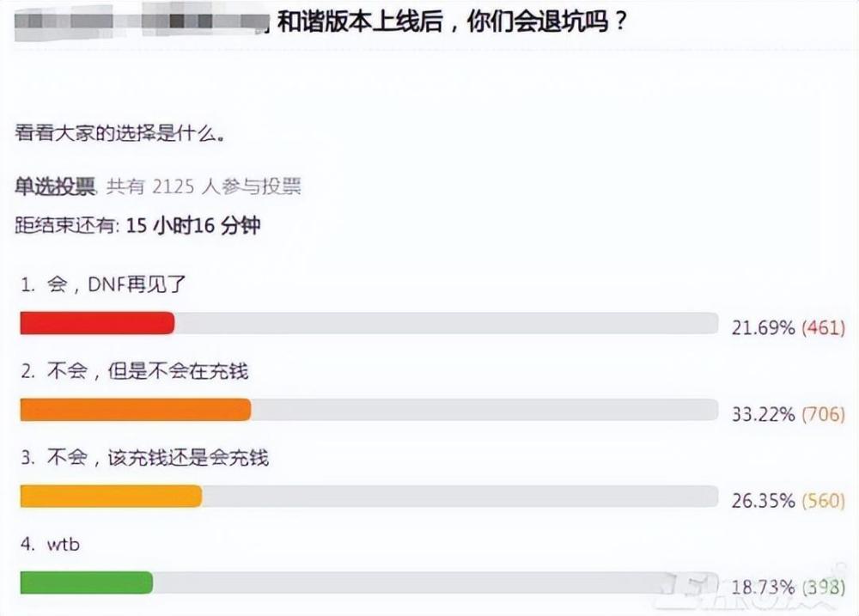
Task: Select option "会，DNF再见了"
Action: 103,284
